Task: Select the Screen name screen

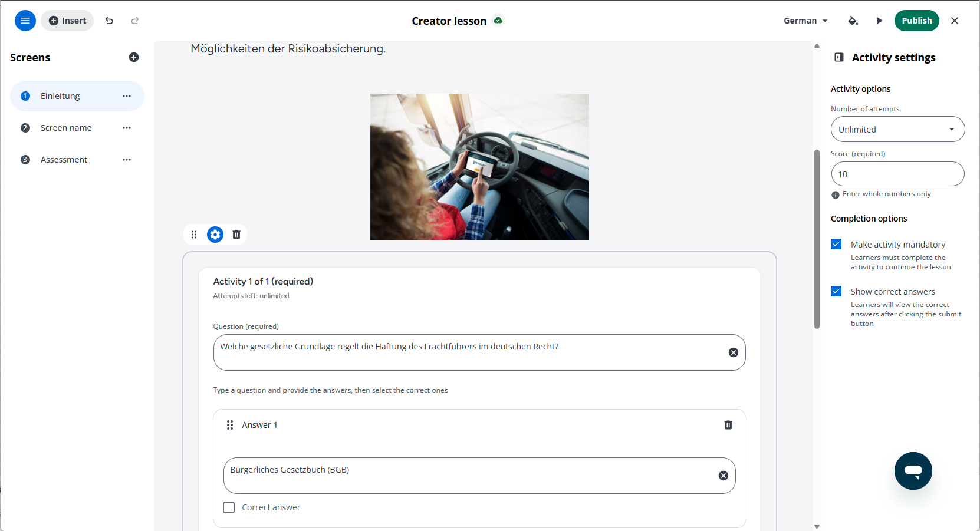Action: point(77,128)
